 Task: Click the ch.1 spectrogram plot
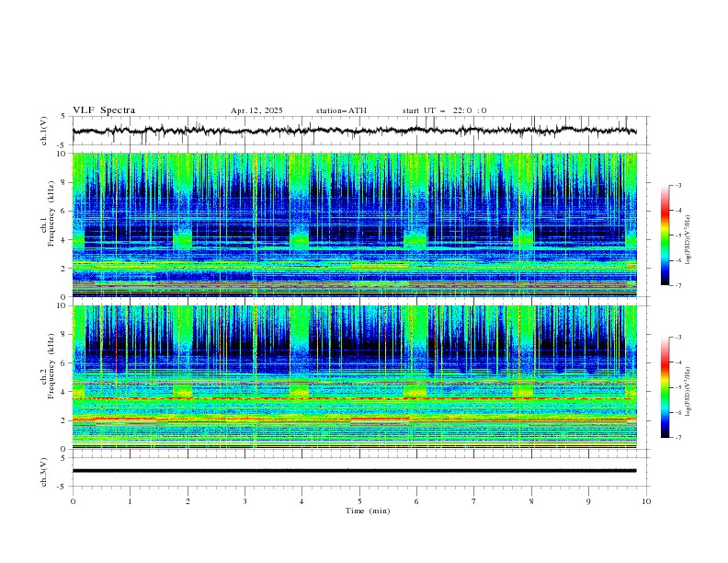click(355, 224)
